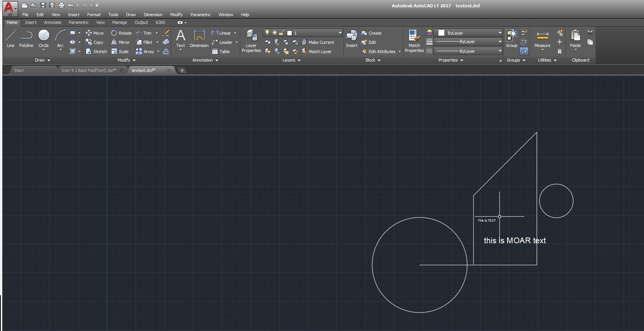
Task: Click the white layer color swatch
Action: 290,33
